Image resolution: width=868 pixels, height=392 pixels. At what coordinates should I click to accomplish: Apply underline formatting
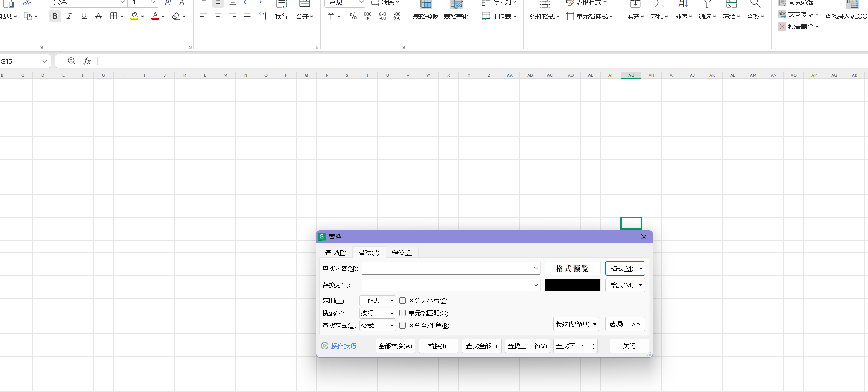tap(84, 16)
